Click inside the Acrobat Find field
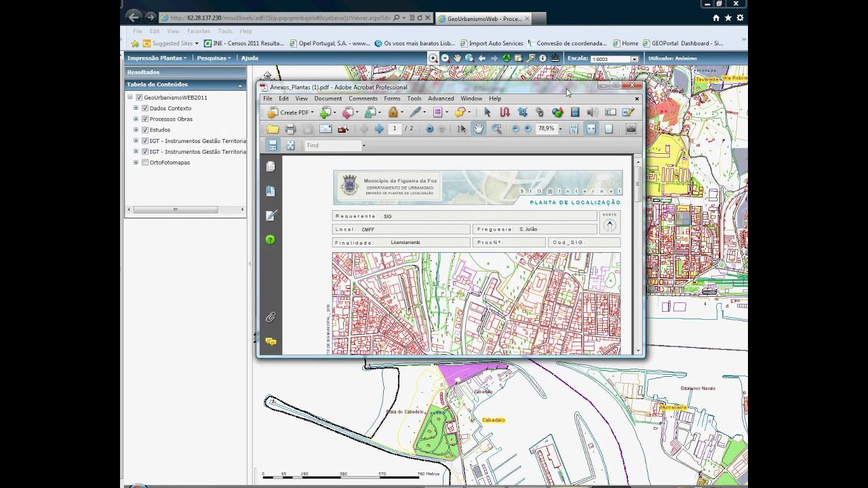The width and height of the screenshot is (868, 488). pos(332,146)
